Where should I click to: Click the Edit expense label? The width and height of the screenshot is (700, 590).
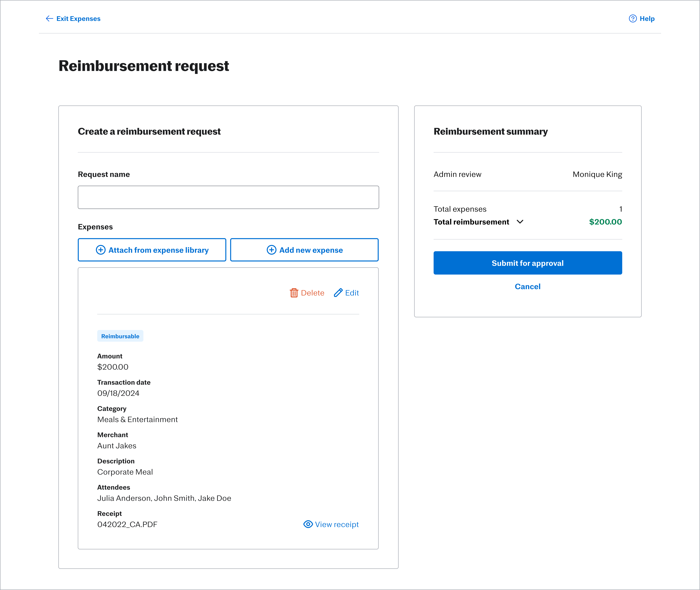[x=352, y=293]
